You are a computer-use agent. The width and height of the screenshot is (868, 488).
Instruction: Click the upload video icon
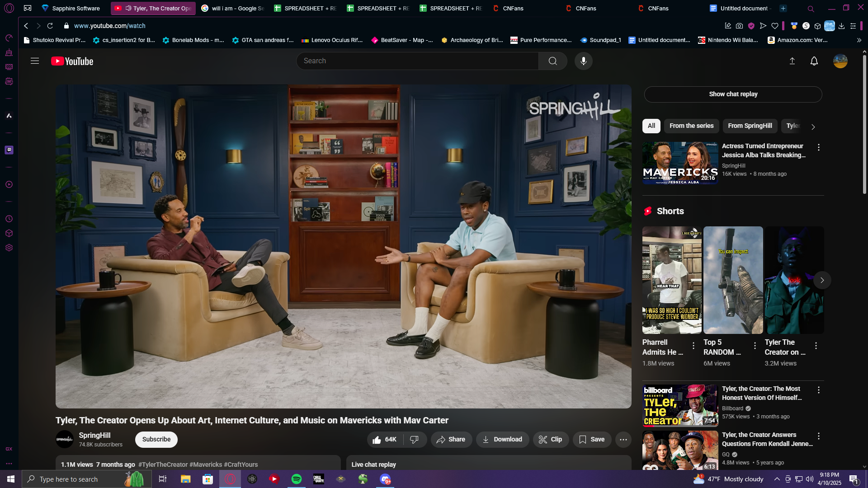792,61
